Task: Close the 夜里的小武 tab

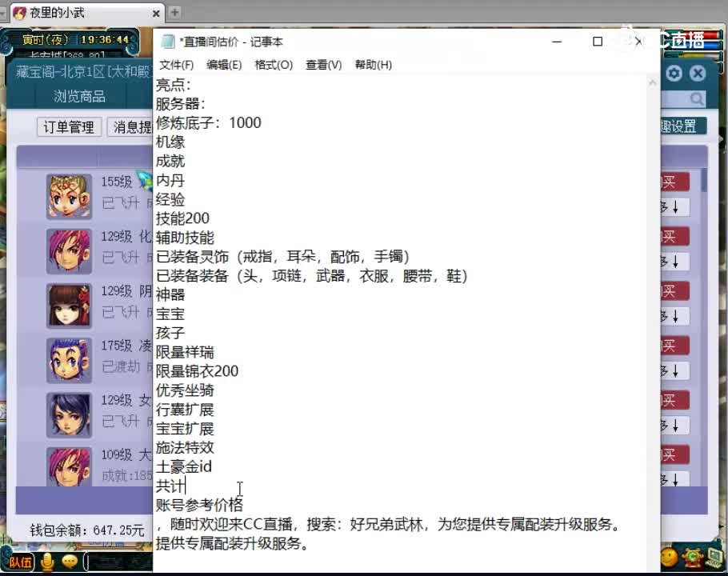Action: tap(157, 14)
